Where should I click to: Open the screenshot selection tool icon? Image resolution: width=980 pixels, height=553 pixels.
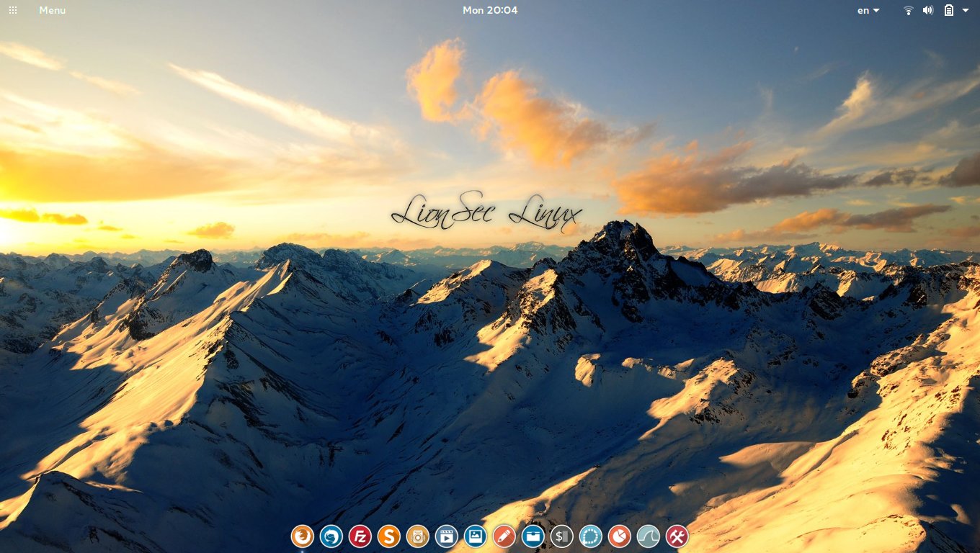click(591, 536)
